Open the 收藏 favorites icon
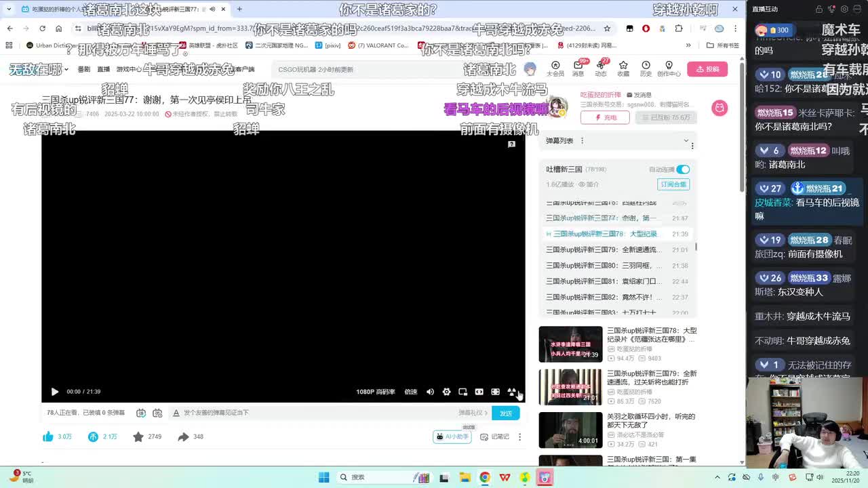This screenshot has width=868, height=488. pyautogui.click(x=623, y=69)
